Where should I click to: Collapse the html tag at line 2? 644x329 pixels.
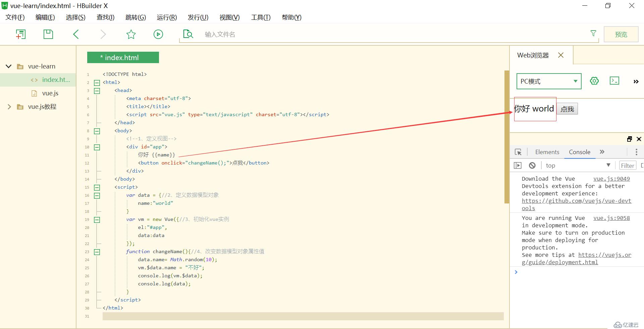97,83
